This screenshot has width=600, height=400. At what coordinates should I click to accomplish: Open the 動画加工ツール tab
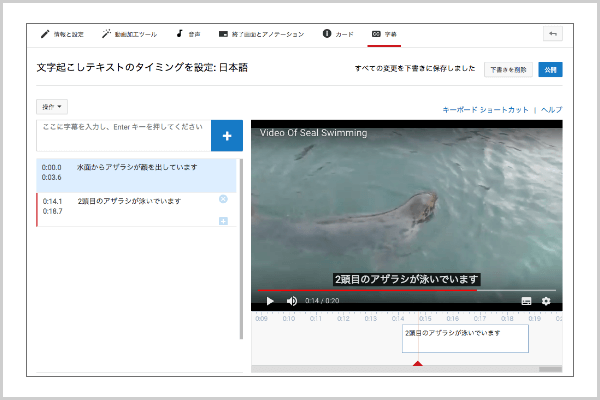click(x=129, y=34)
